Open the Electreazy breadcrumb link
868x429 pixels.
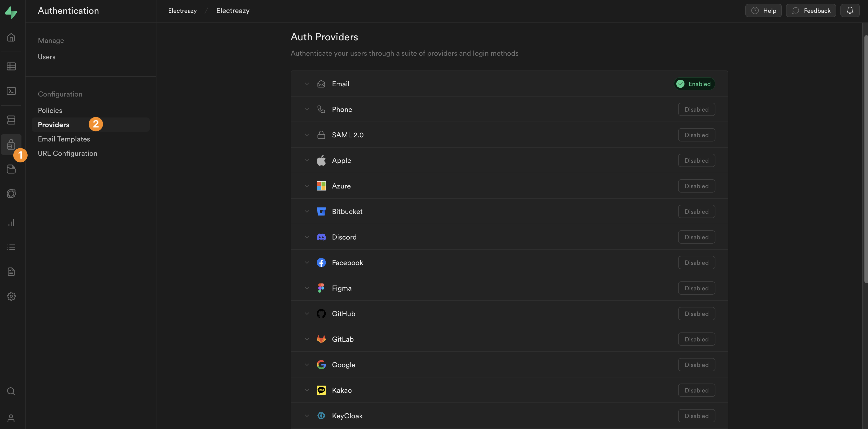(182, 10)
